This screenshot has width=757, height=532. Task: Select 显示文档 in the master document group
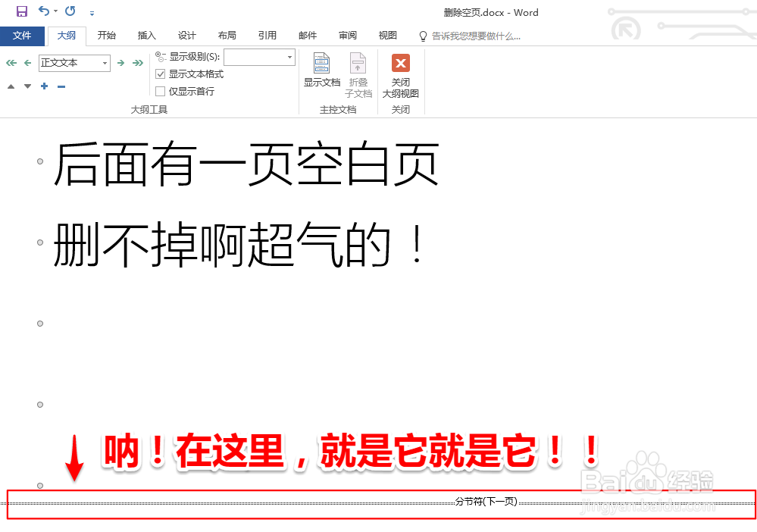321,71
